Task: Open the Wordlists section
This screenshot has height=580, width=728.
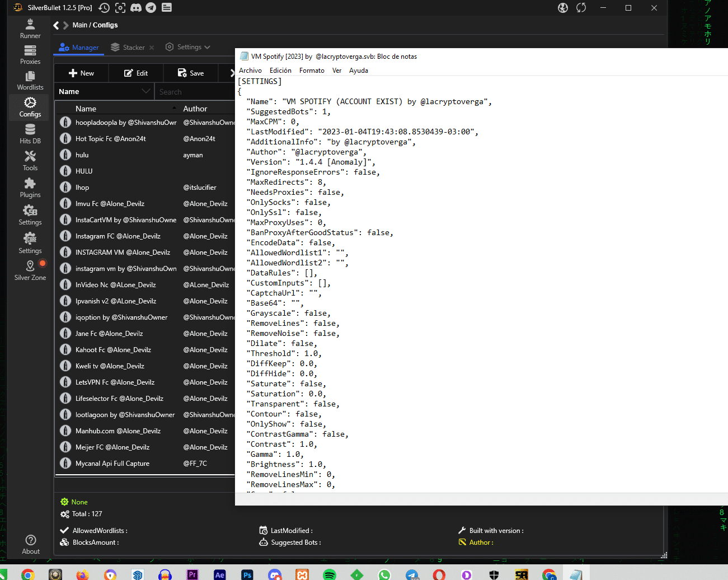Action: [30, 81]
